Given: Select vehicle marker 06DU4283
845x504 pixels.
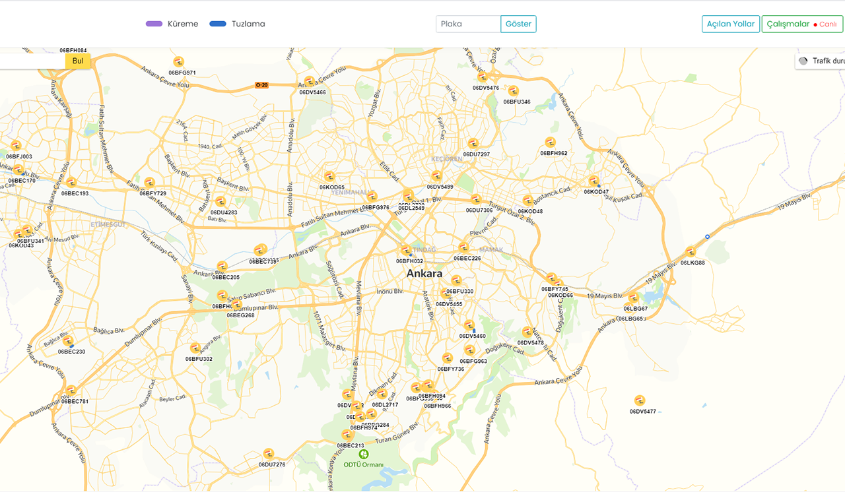Looking at the screenshot, I should point(220,202).
